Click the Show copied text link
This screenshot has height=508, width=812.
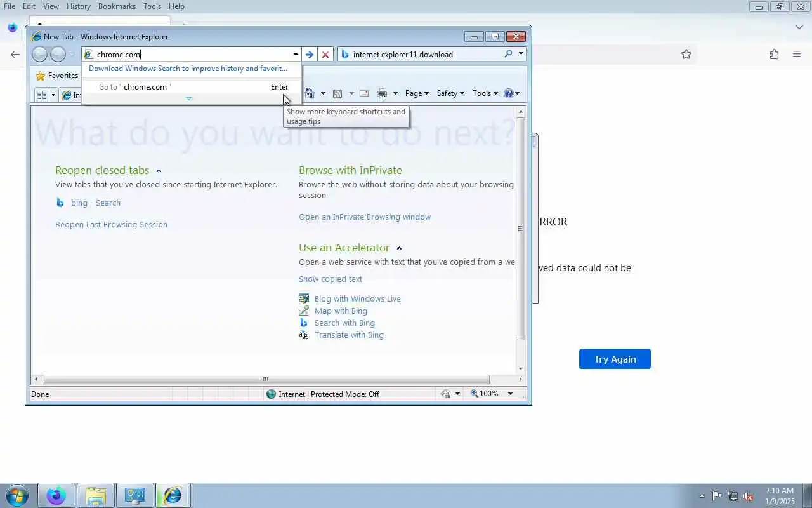pos(331,279)
